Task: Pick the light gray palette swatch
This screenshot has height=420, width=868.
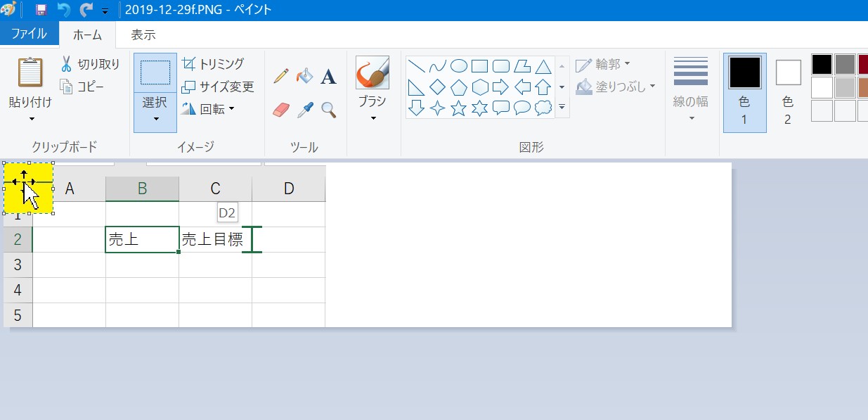Action: pos(845,87)
